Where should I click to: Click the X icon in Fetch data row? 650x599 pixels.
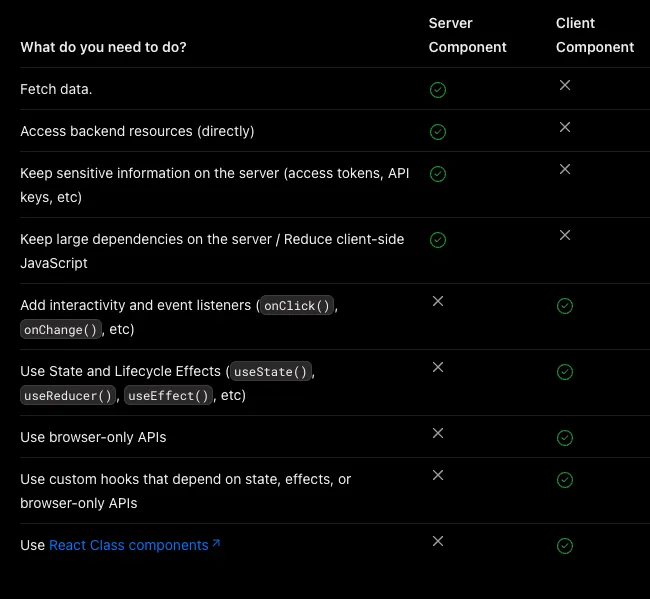565,86
